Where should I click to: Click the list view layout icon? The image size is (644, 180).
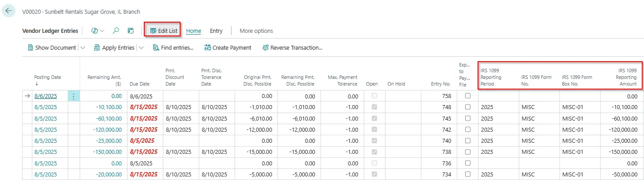point(131,31)
